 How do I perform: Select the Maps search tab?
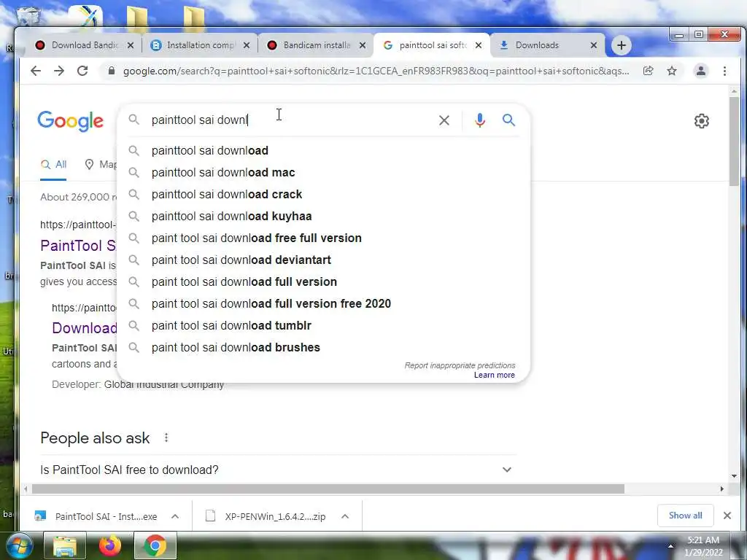click(x=101, y=165)
